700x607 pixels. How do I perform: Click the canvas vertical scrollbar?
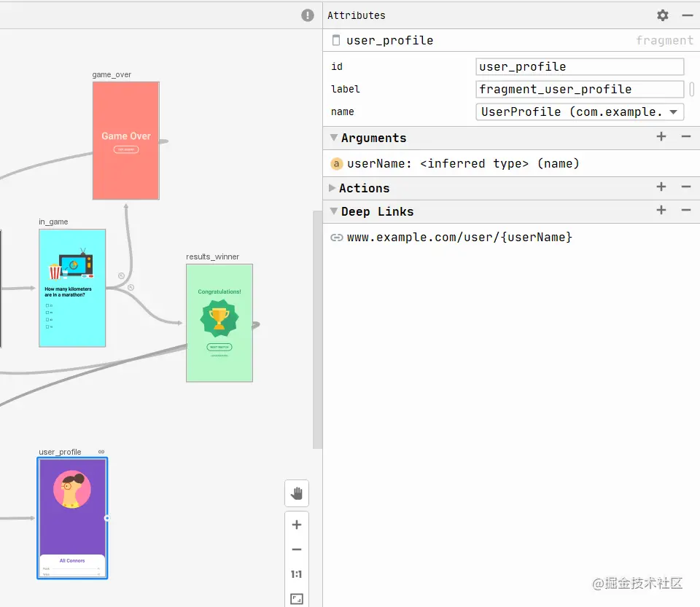[x=317, y=330]
